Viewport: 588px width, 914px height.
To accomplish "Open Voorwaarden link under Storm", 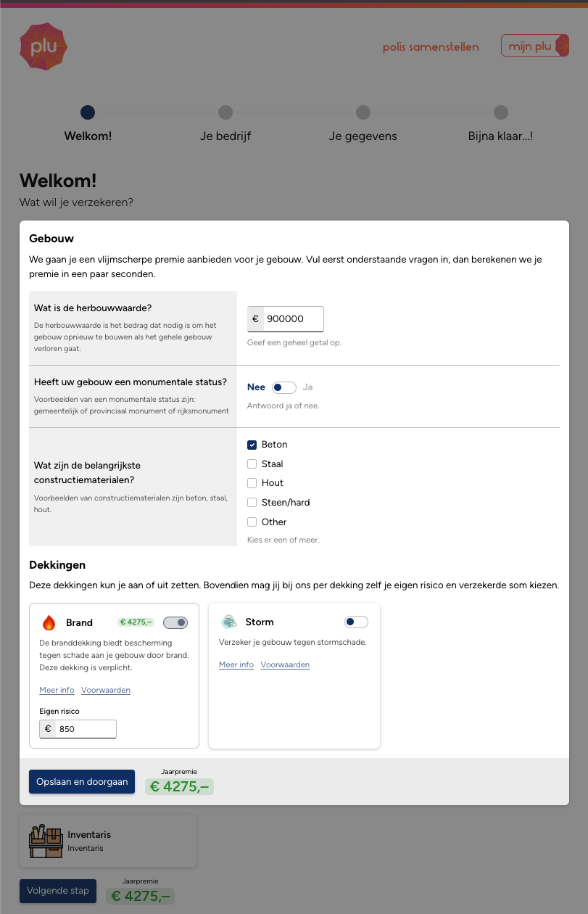I will (285, 664).
